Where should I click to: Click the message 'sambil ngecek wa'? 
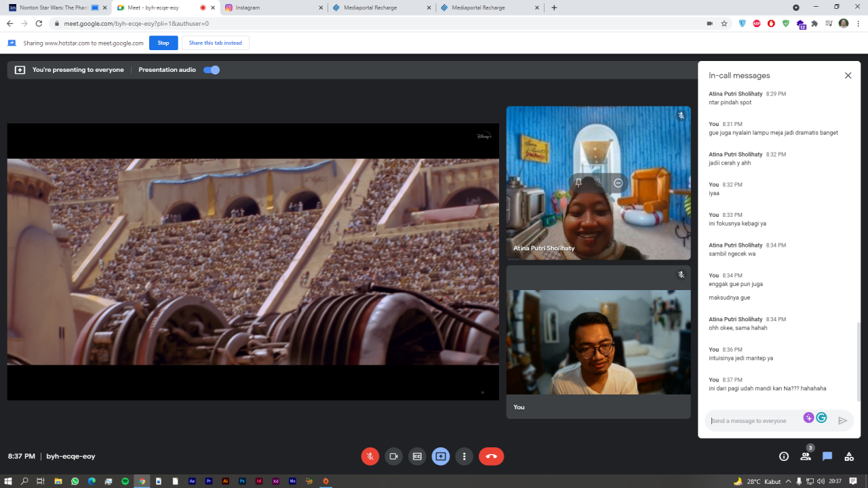732,253
